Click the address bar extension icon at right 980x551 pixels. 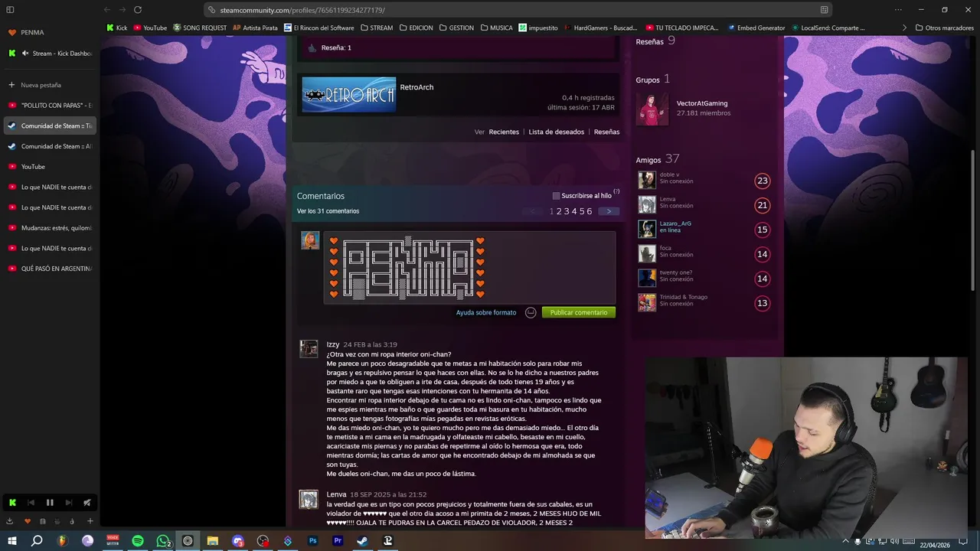824,10
